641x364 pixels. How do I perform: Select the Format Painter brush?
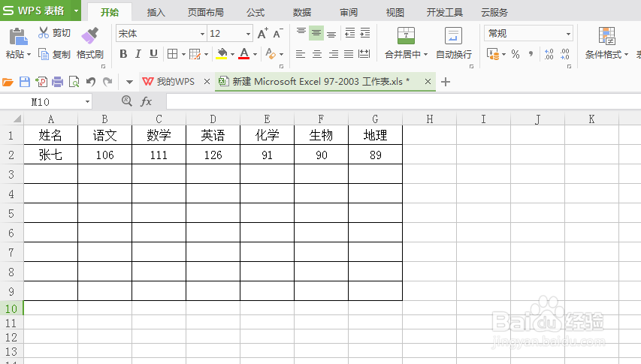90,35
